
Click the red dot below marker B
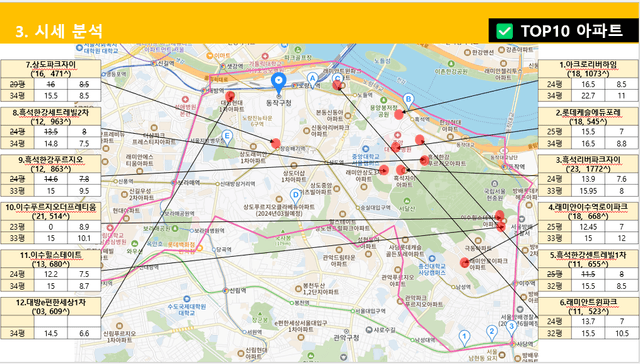pyautogui.click(x=399, y=115)
